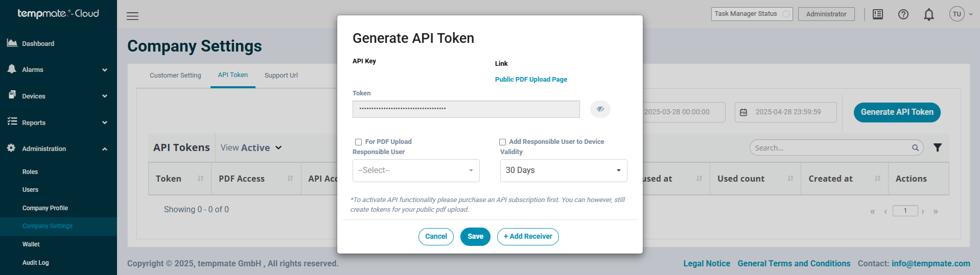Image resolution: width=980 pixels, height=275 pixels.
Task: Open the Responsible User select dropdown
Action: click(416, 170)
